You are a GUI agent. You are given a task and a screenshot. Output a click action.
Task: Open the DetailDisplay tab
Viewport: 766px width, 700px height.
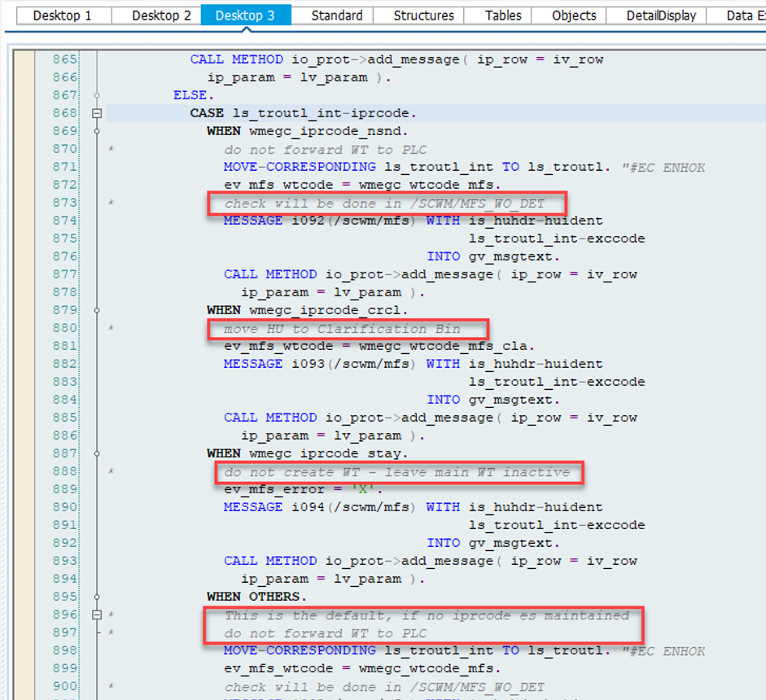point(660,15)
